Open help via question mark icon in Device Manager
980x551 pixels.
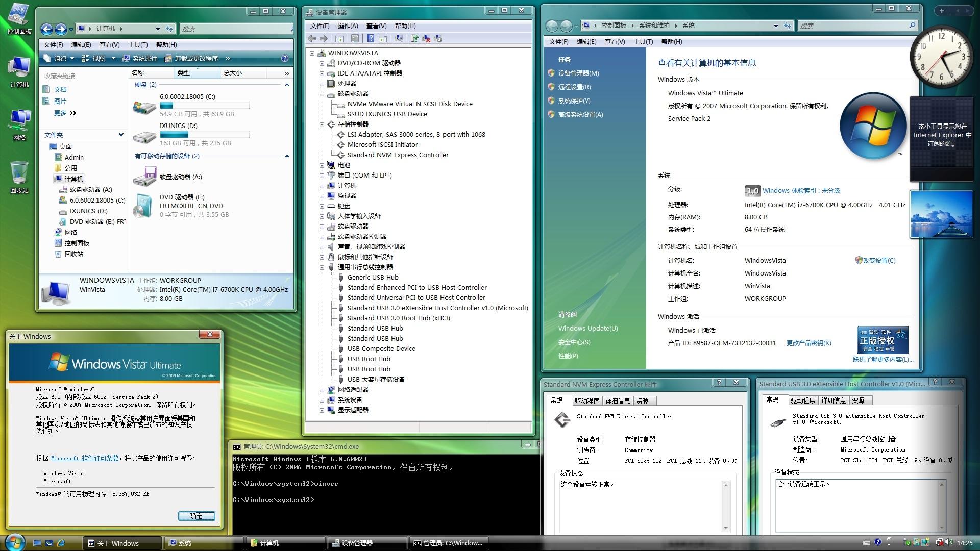coord(371,39)
